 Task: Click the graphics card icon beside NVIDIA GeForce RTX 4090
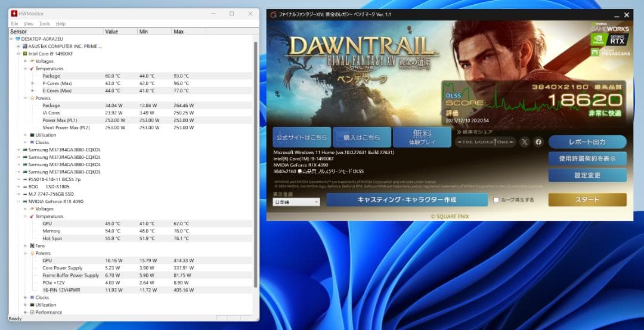[25, 201]
